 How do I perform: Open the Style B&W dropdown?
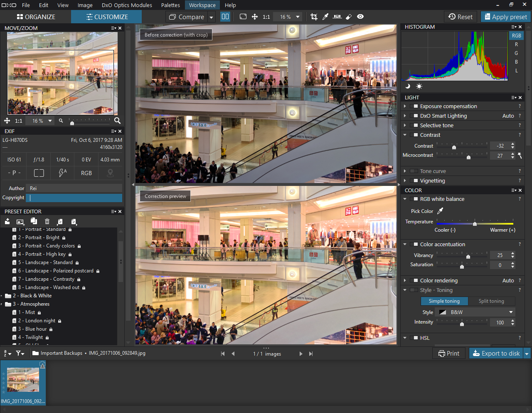click(475, 312)
